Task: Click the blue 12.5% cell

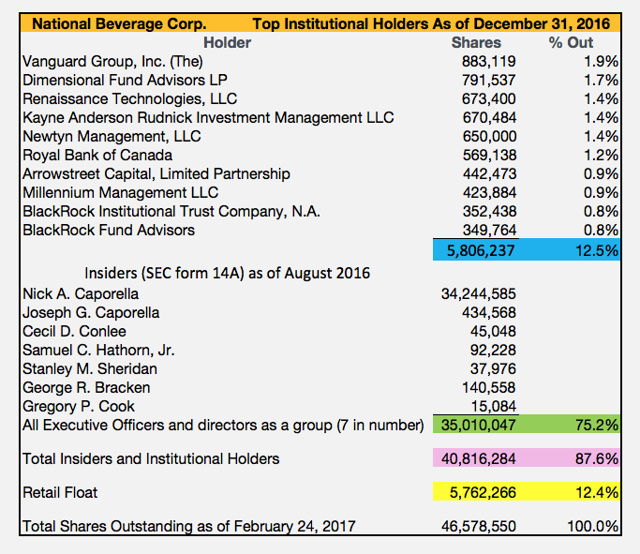Action: click(569, 250)
